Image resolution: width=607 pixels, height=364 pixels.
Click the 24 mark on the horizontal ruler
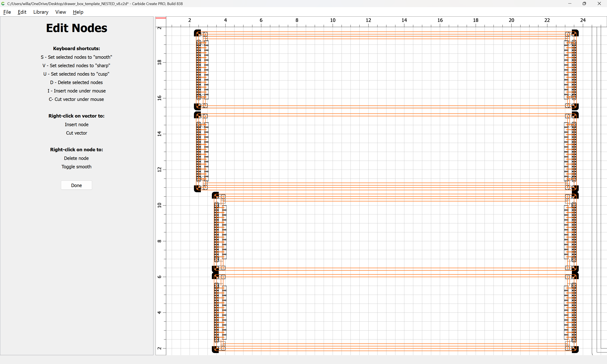pyautogui.click(x=583, y=20)
